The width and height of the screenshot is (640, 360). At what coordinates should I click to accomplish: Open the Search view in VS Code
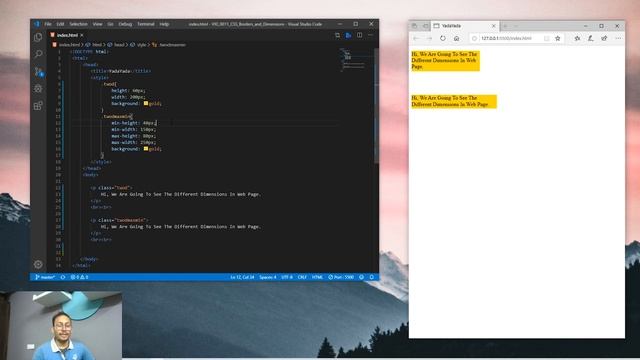(x=38, y=54)
